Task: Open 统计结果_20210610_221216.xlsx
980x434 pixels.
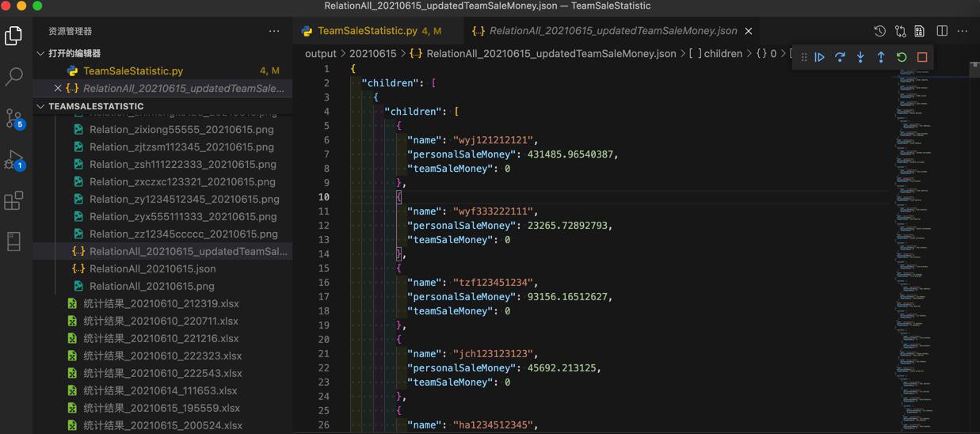Action: 162,338
